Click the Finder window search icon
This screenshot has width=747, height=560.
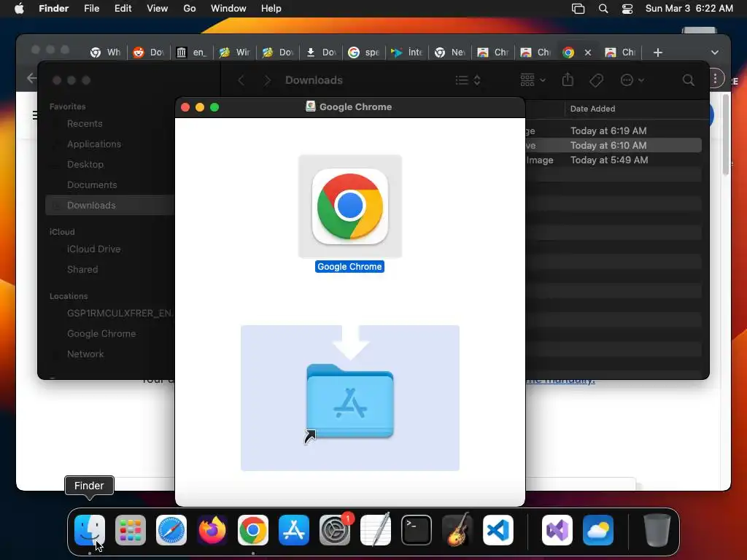689,80
